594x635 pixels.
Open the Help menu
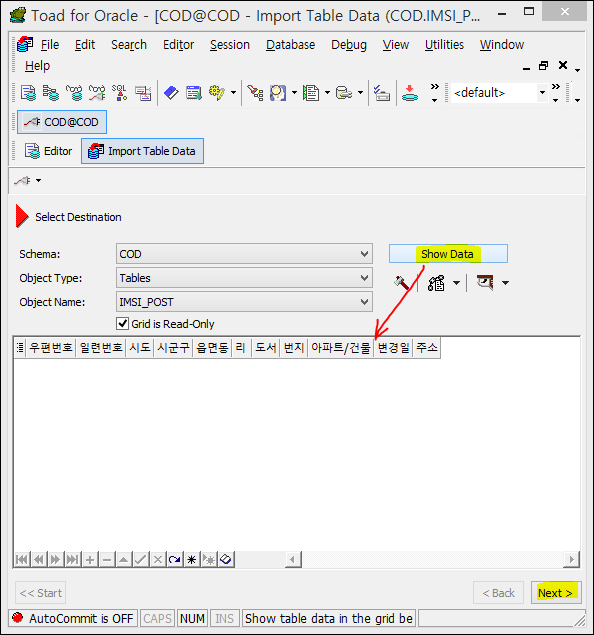pyautogui.click(x=37, y=66)
